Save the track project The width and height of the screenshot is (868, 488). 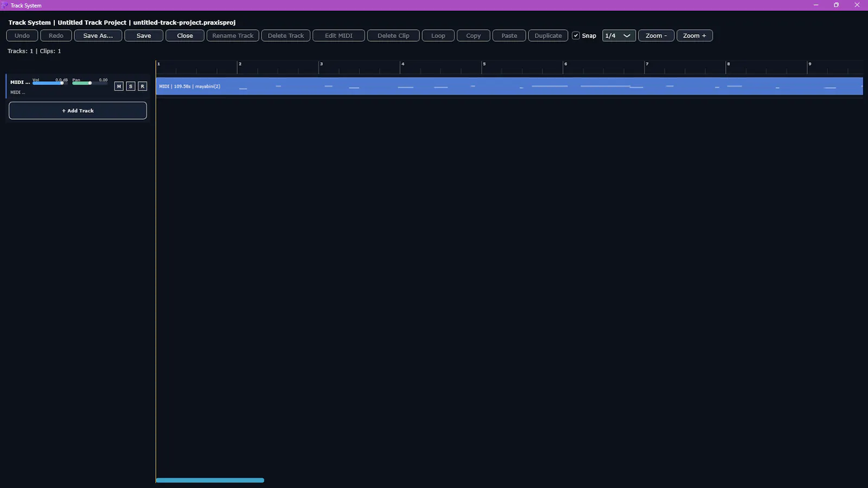point(144,36)
